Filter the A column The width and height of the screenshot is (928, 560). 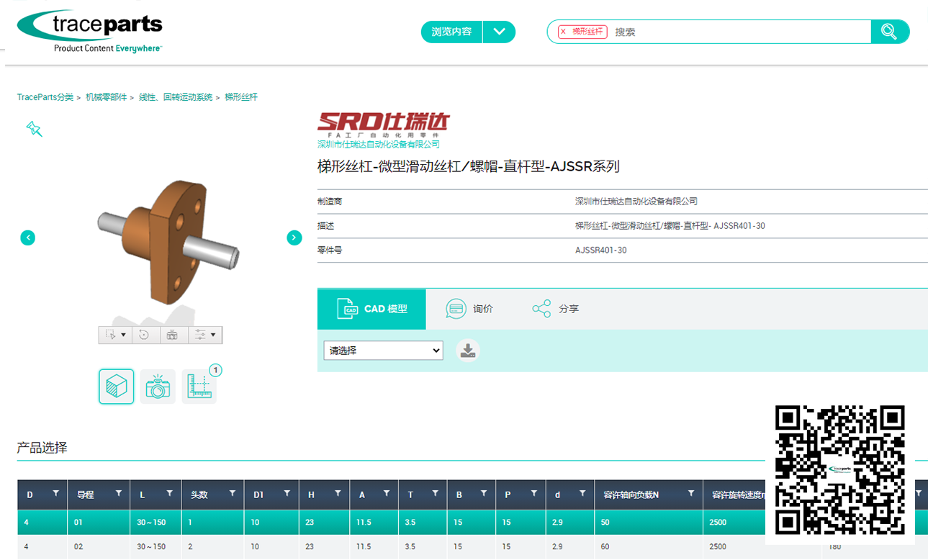click(387, 494)
